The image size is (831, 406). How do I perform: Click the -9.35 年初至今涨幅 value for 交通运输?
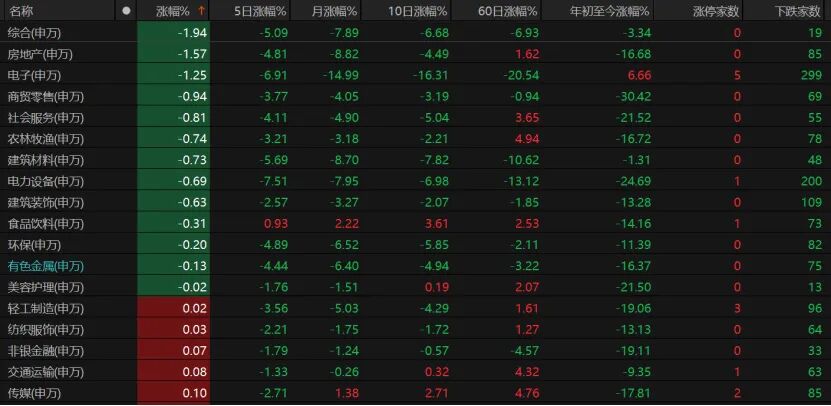click(636, 372)
